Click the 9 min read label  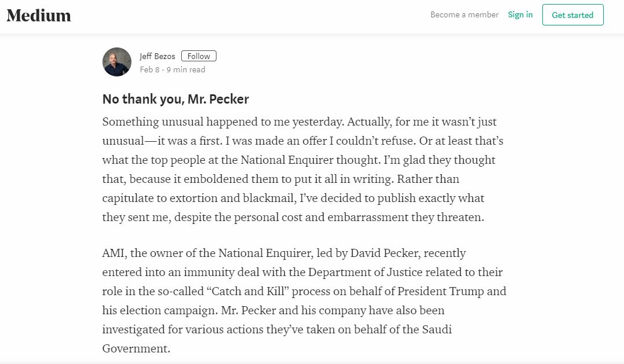(186, 69)
